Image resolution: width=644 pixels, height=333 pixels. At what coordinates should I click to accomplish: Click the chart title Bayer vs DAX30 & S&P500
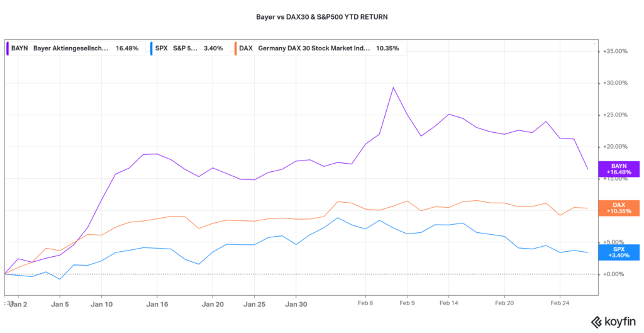point(321,17)
